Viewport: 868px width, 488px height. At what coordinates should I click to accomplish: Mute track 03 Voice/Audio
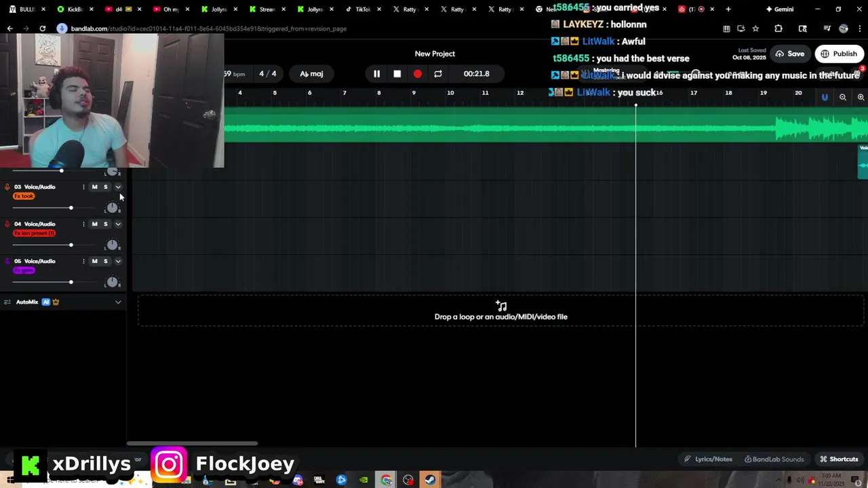[94, 187]
